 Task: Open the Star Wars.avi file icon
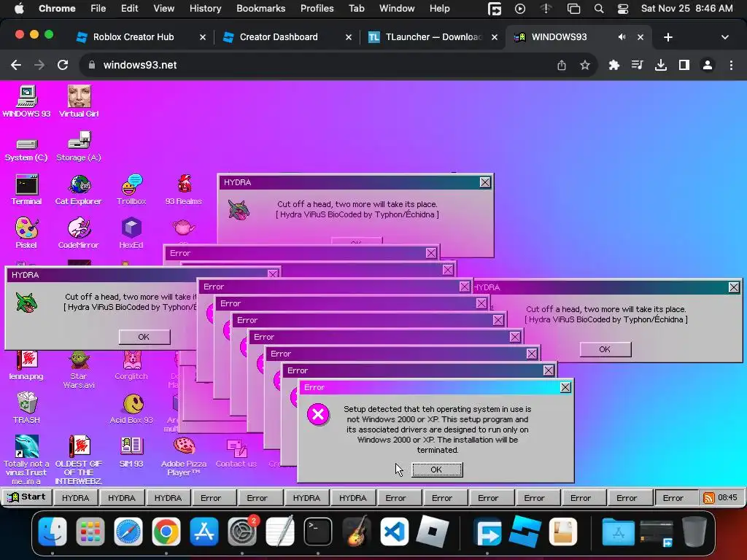pyautogui.click(x=79, y=369)
